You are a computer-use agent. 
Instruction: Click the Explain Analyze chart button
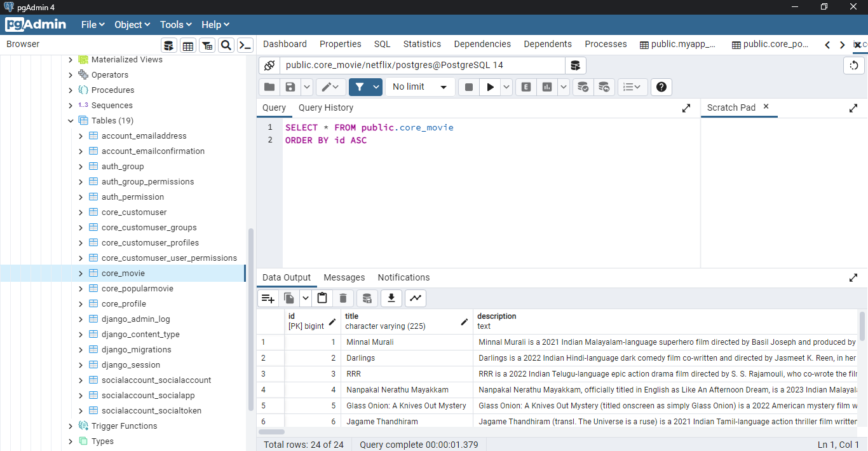[x=546, y=87]
